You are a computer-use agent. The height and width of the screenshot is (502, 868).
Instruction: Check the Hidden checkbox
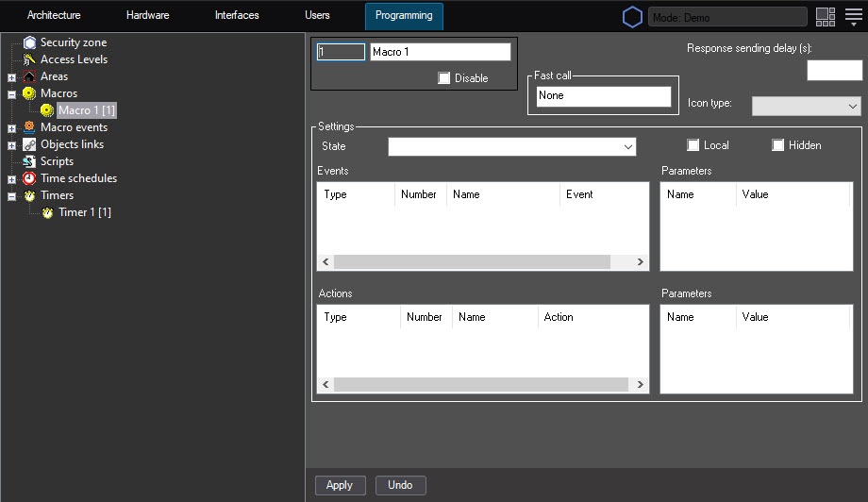click(777, 145)
